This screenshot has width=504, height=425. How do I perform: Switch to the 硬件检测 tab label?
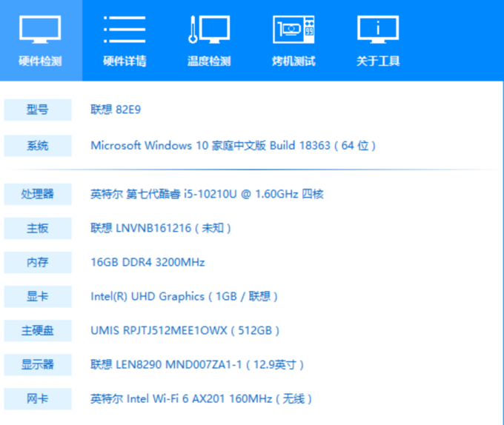point(40,61)
